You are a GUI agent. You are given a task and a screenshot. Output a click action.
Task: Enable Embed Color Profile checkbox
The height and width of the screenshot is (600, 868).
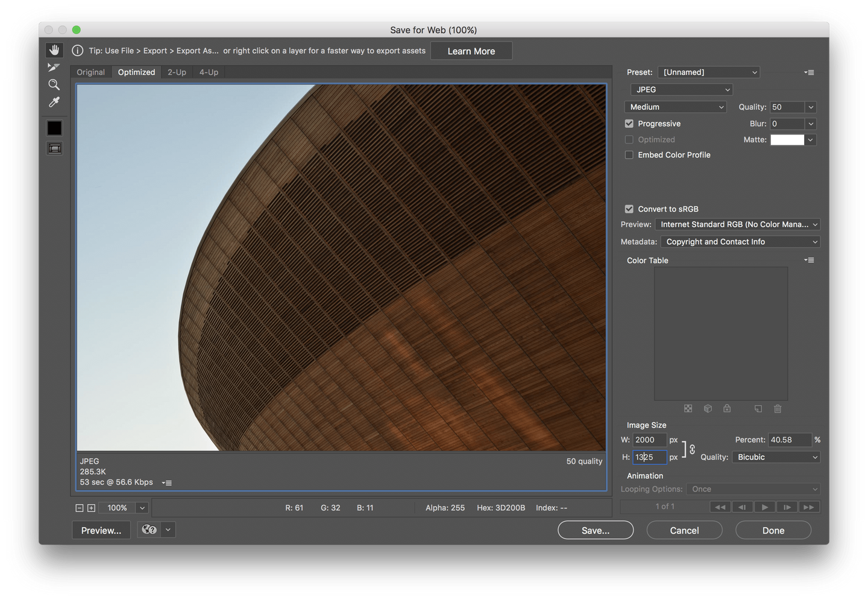tap(629, 155)
